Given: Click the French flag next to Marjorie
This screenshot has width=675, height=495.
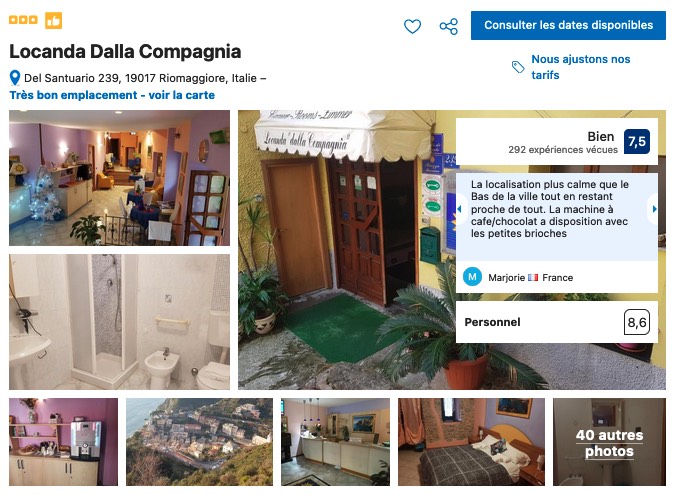Looking at the screenshot, I should coord(533,278).
